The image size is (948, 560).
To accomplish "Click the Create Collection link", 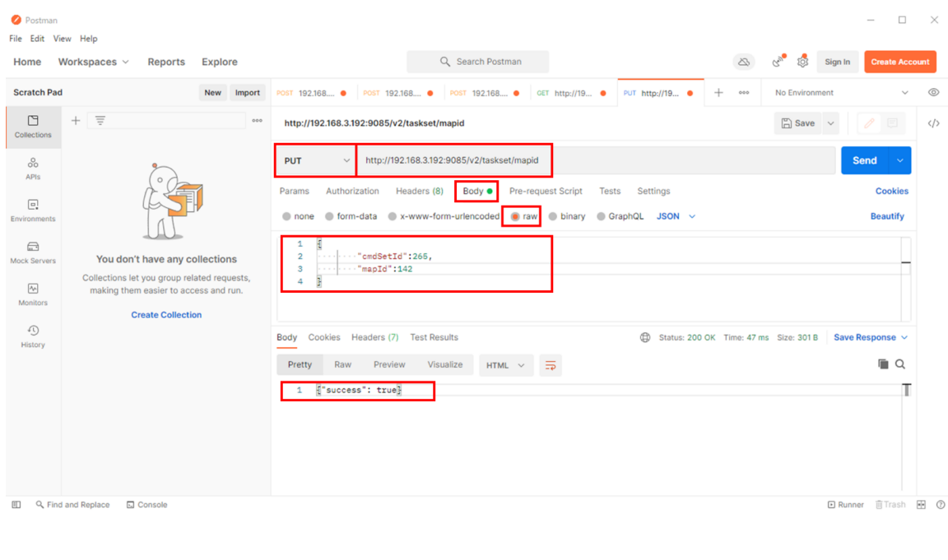I will 166,315.
